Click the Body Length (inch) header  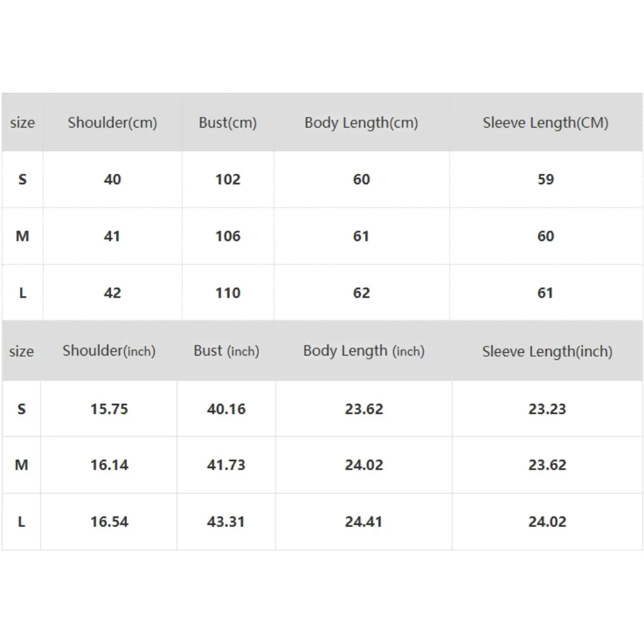[x=364, y=351]
